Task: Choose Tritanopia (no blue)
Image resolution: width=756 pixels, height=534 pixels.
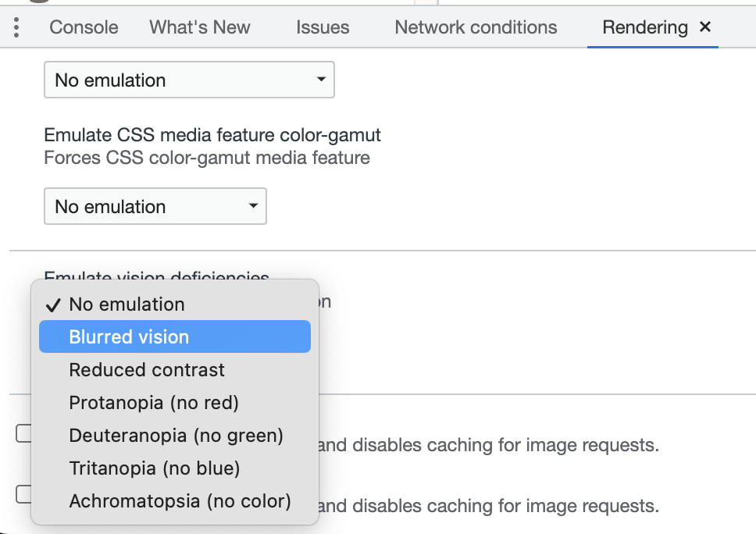Action: pyautogui.click(x=174, y=468)
